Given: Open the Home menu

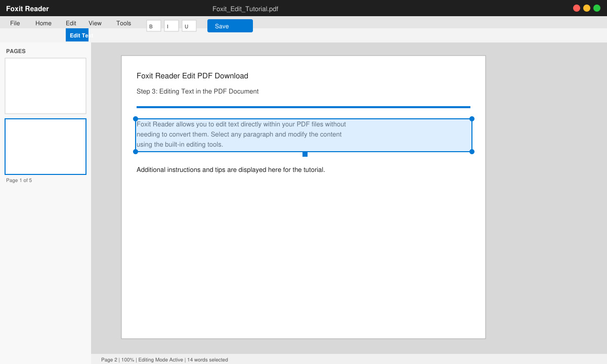Looking at the screenshot, I should [44, 23].
